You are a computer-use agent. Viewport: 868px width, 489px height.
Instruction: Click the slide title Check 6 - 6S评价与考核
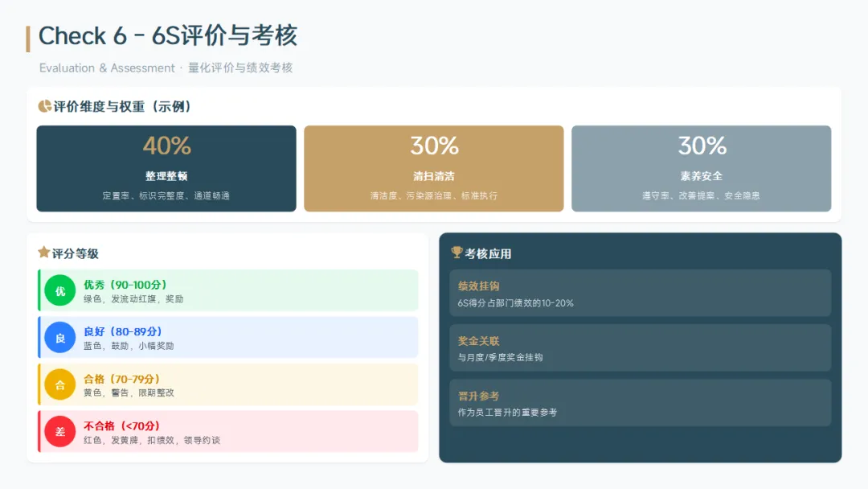coord(168,36)
